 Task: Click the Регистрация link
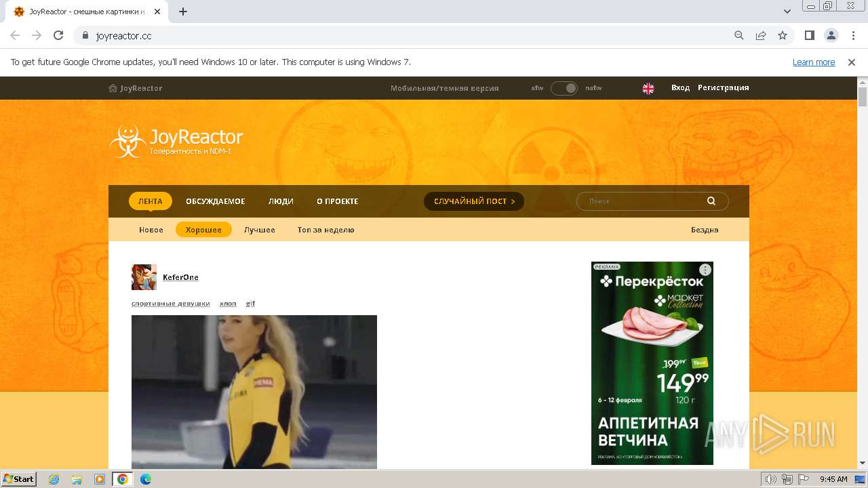[x=724, y=88]
